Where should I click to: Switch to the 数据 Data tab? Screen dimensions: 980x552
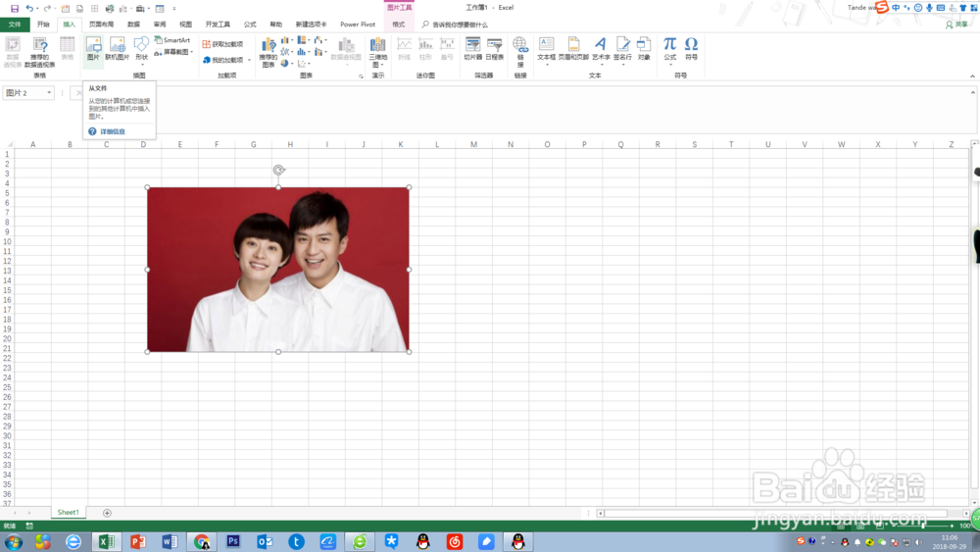tap(133, 25)
